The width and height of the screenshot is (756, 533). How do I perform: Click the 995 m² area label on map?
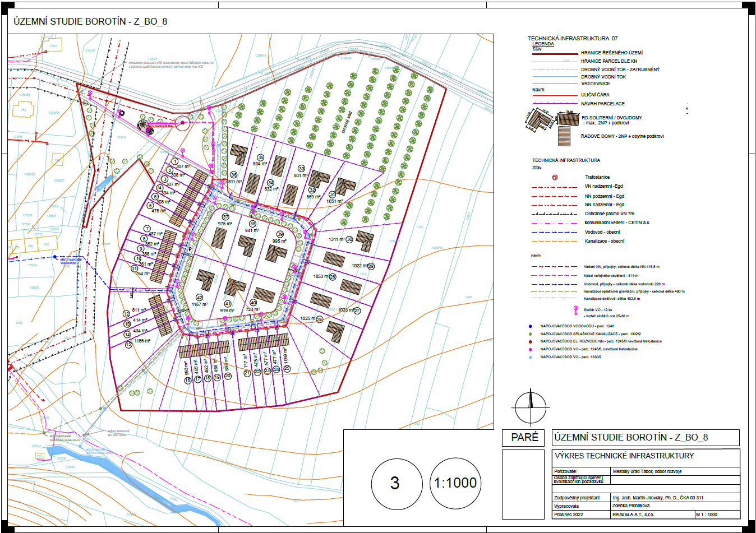[x=280, y=242]
